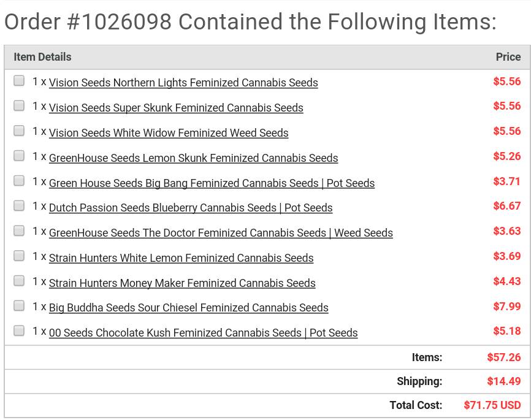Open Vision Seeds Super Skunk link
Screen dimensions: 531x420
point(176,108)
